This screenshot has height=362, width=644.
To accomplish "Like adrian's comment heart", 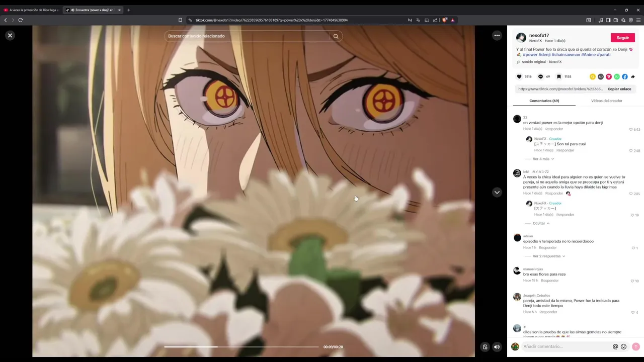I will (633, 248).
